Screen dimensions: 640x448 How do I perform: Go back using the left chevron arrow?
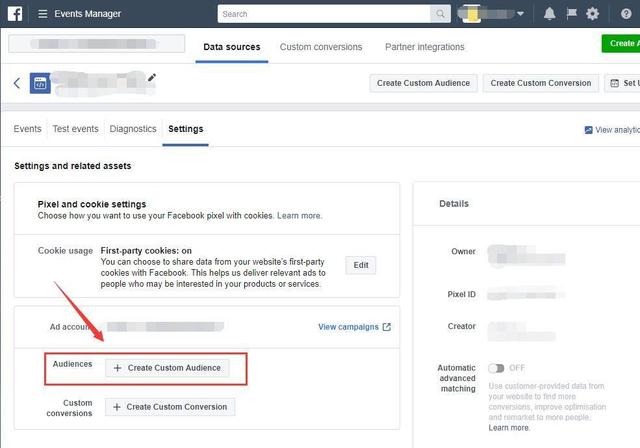click(17, 83)
